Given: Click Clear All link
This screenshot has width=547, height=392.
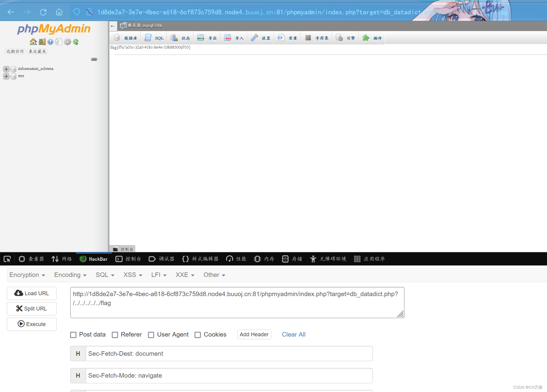Looking at the screenshot, I should (294, 334).
